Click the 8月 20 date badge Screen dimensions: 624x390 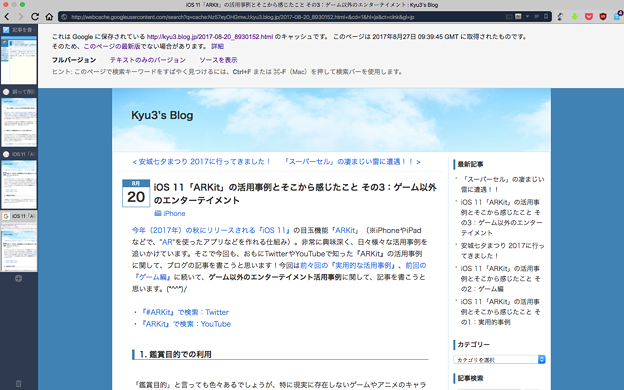(x=136, y=193)
